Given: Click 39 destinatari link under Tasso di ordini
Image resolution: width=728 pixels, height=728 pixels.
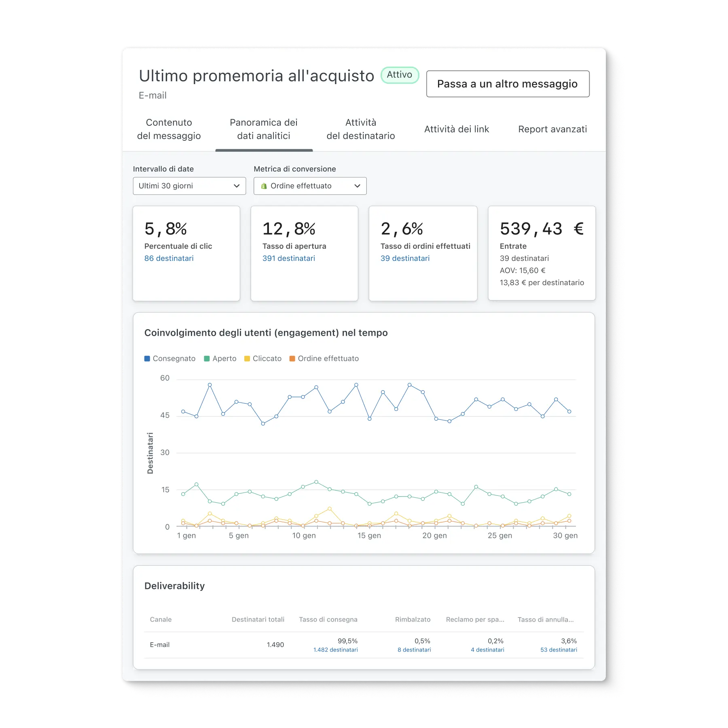Looking at the screenshot, I should [405, 258].
